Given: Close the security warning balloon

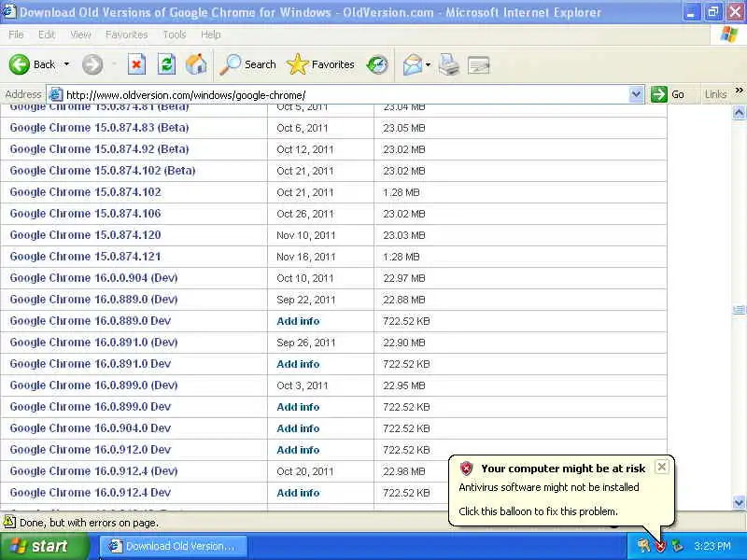Looking at the screenshot, I should (x=662, y=468).
